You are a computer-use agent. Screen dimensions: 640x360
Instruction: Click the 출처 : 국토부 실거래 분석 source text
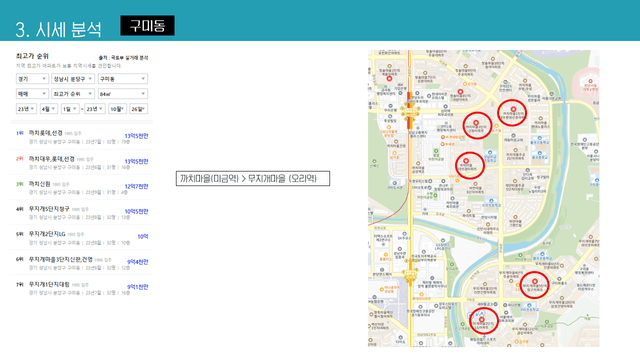123,58
